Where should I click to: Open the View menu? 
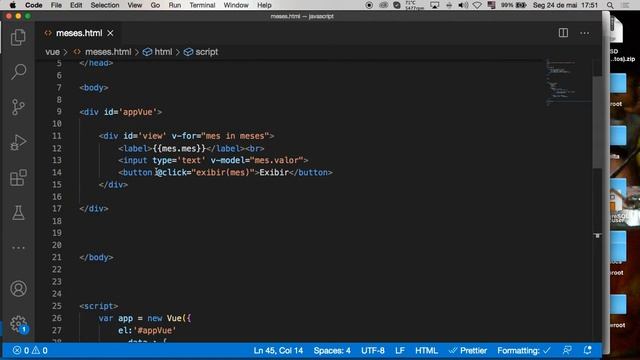pos(135,5)
